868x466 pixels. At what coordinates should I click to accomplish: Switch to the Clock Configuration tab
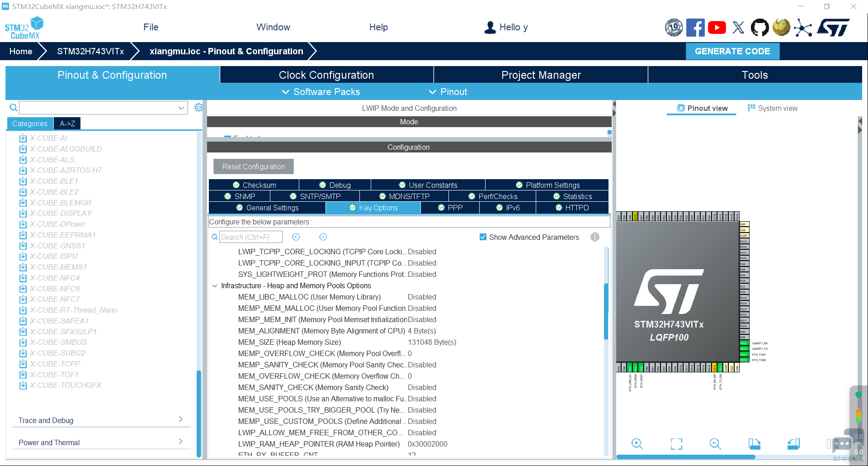(x=326, y=75)
